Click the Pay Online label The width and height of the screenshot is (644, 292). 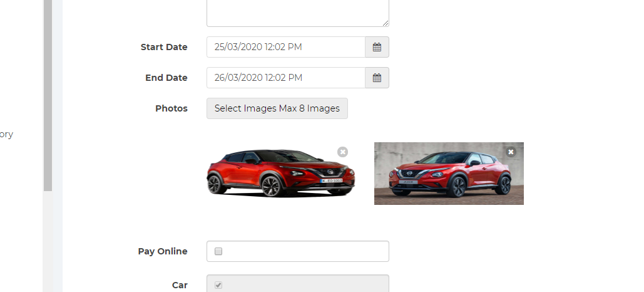(163, 251)
